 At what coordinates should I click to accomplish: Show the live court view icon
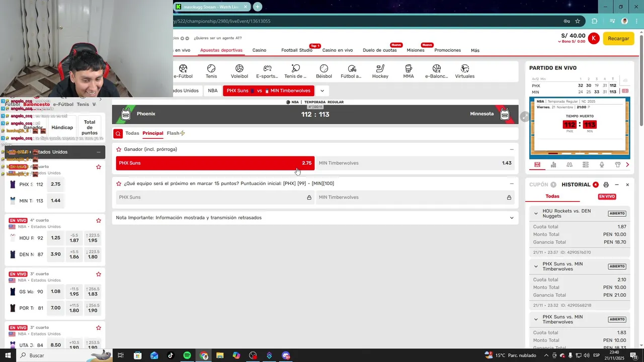pos(537,164)
